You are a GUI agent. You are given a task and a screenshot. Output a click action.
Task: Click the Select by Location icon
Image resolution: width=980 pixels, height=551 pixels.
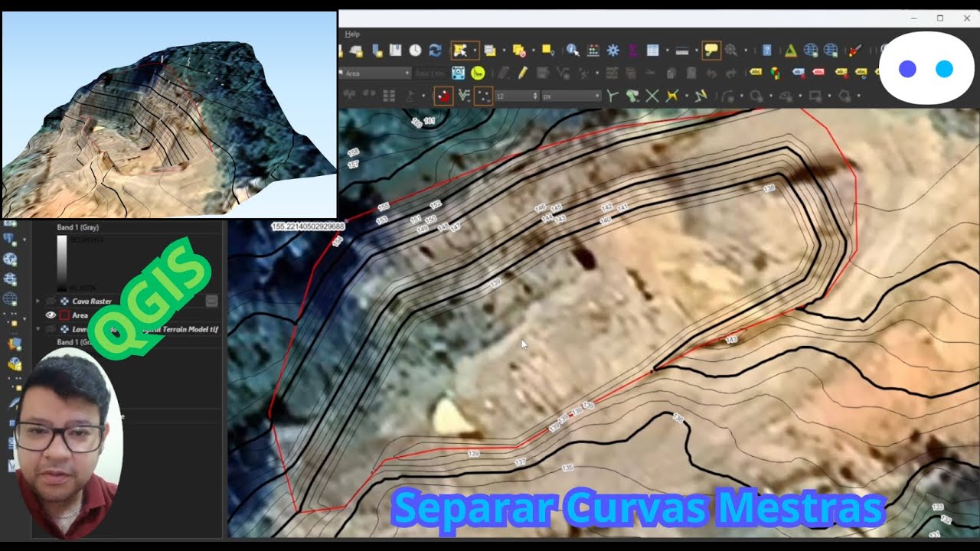[x=547, y=51]
